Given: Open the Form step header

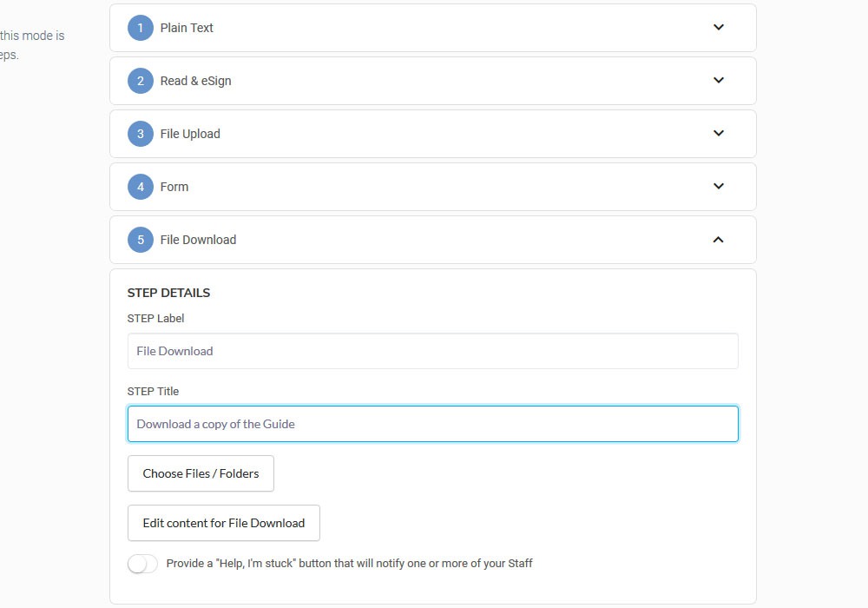Looking at the screenshot, I should click(174, 187).
